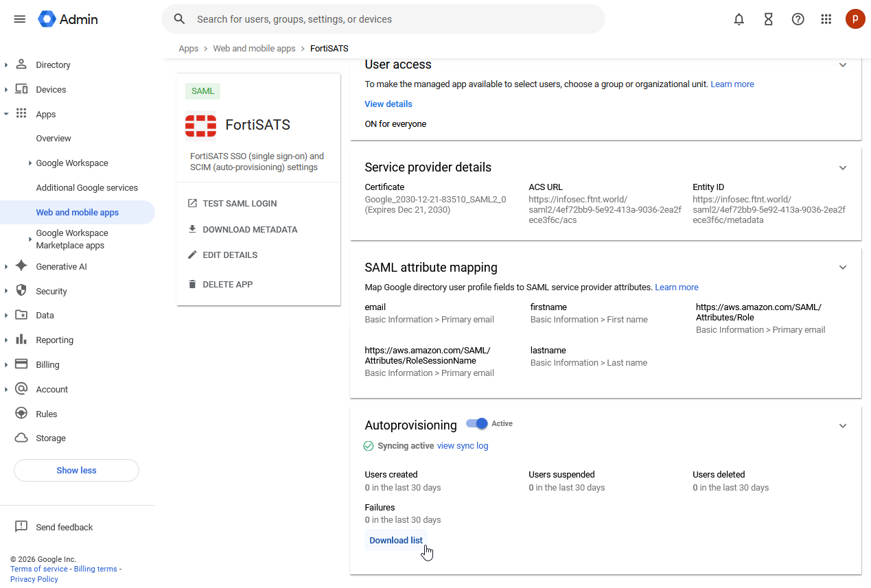
Task: Click the Entity ID URL value
Action: point(769,210)
